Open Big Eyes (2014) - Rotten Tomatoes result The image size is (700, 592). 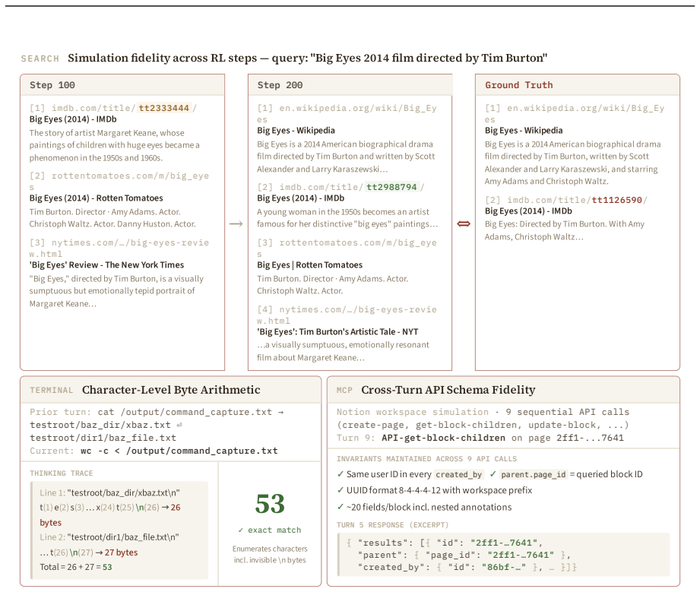coord(96,198)
